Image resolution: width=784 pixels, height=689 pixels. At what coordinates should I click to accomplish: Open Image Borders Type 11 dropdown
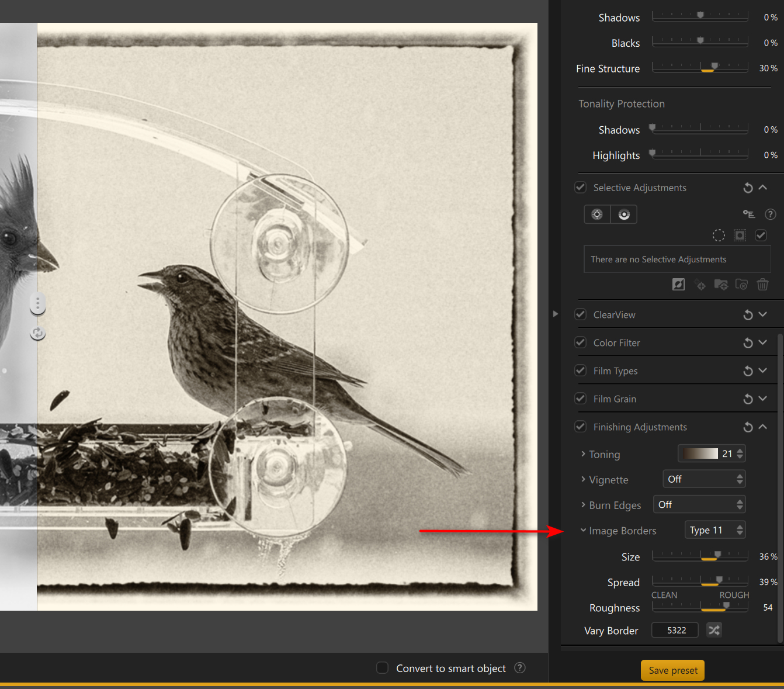point(715,530)
